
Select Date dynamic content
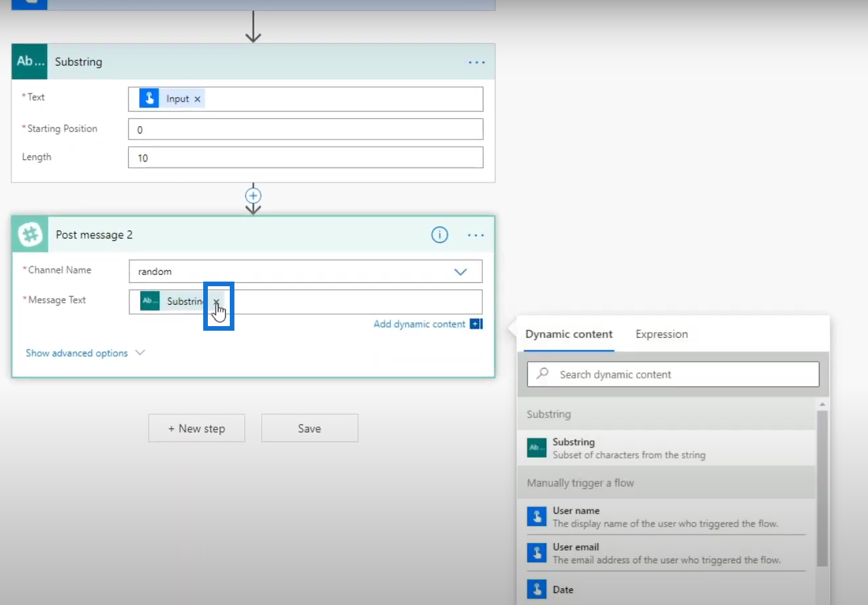[666, 590]
